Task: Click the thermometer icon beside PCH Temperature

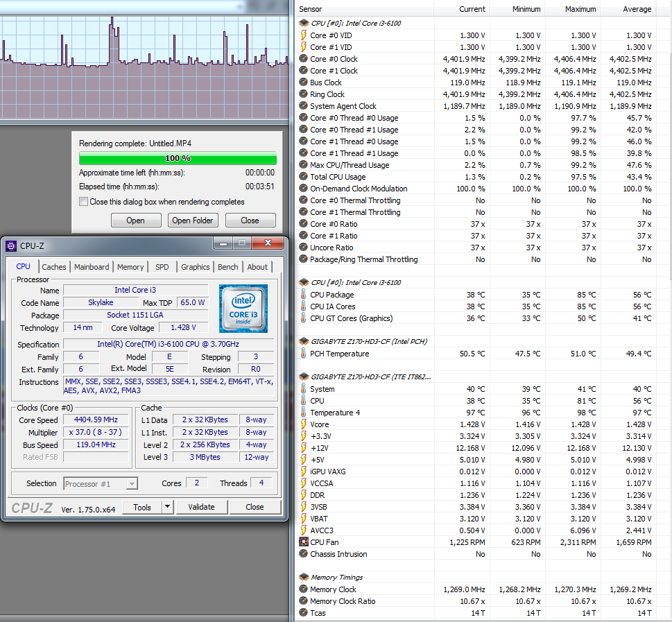Action: tap(304, 353)
